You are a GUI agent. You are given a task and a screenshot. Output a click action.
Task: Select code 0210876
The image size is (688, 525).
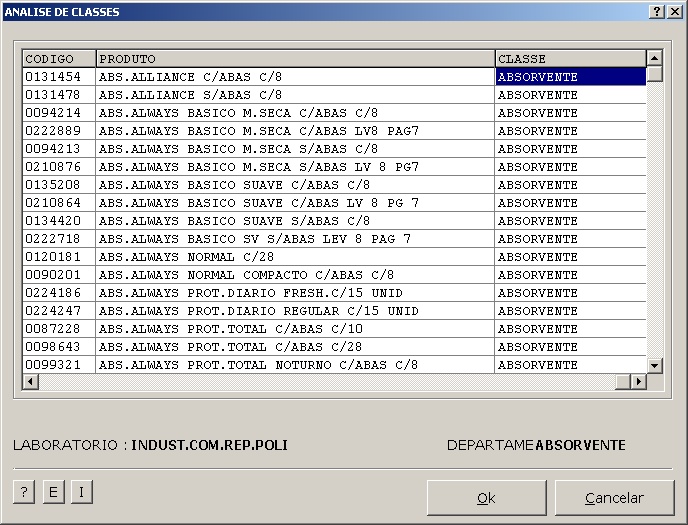59,167
